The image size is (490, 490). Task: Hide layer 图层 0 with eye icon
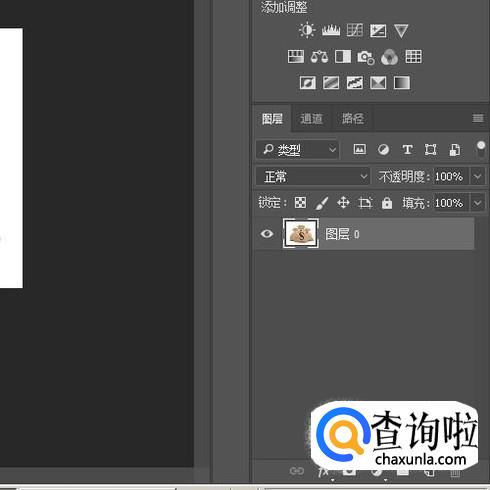point(267,234)
